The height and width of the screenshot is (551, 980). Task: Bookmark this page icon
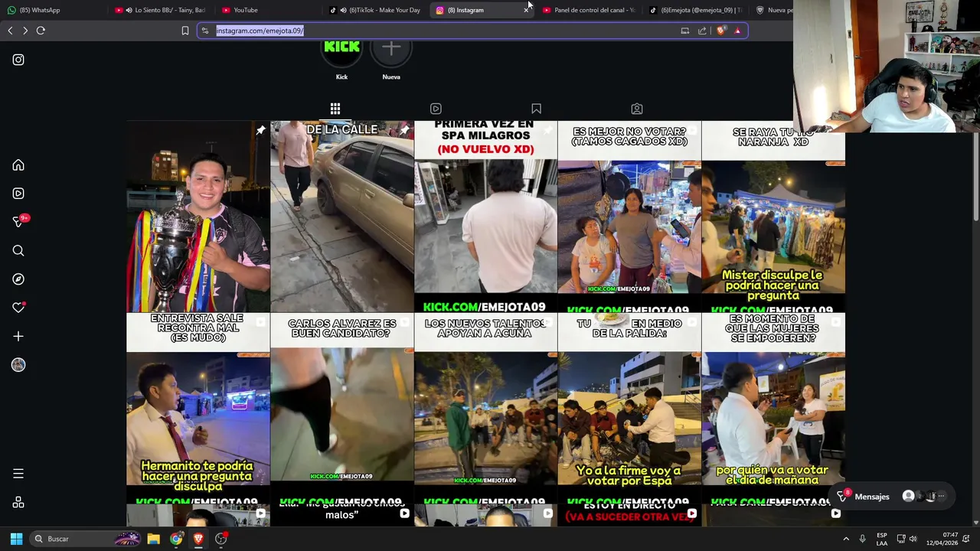click(185, 31)
